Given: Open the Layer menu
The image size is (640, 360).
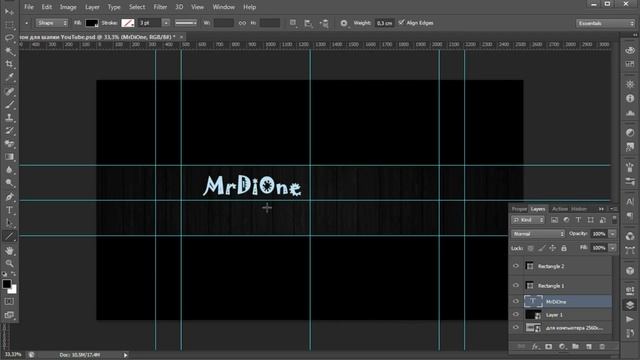Looking at the screenshot, I should [x=92, y=7].
